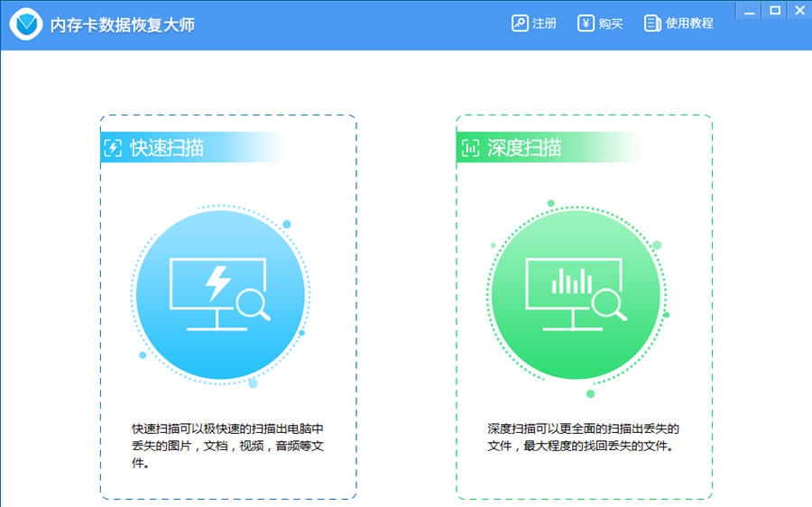Minimize the application window
Image resolution: width=812 pixels, height=507 pixels.
click(749, 11)
